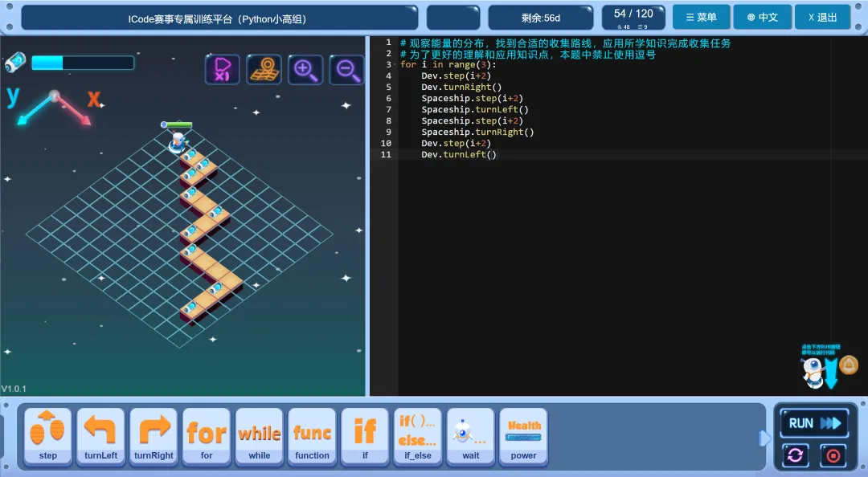Run the code with RUN button
868x477 pixels.
coord(814,423)
